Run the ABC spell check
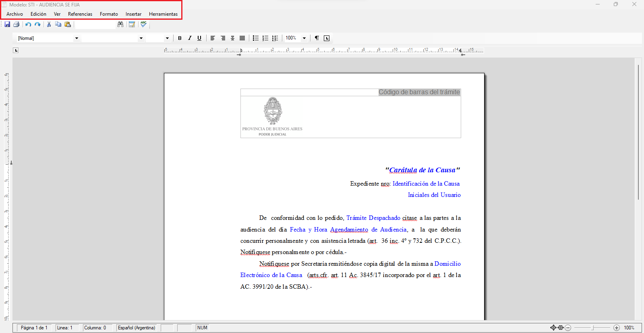644x333 pixels. click(x=143, y=25)
